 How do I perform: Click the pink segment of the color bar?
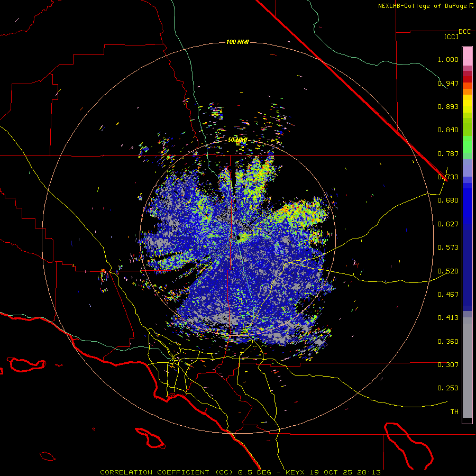click(x=467, y=57)
